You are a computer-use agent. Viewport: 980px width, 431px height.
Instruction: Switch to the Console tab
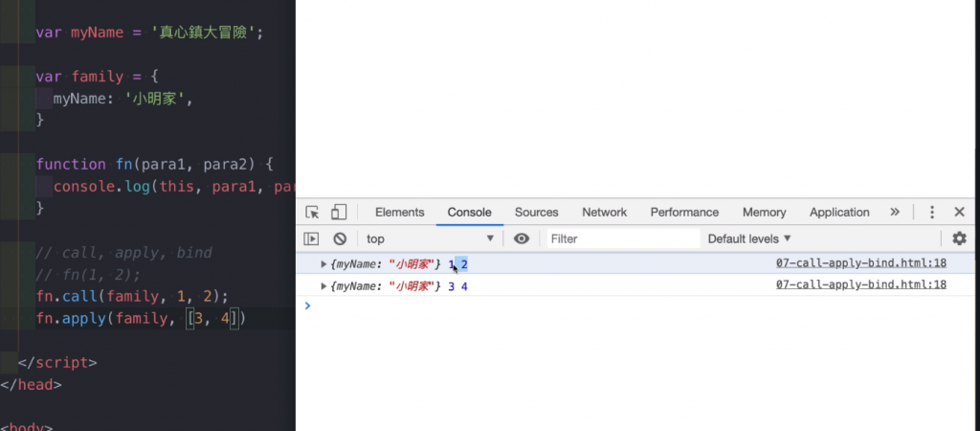[469, 212]
